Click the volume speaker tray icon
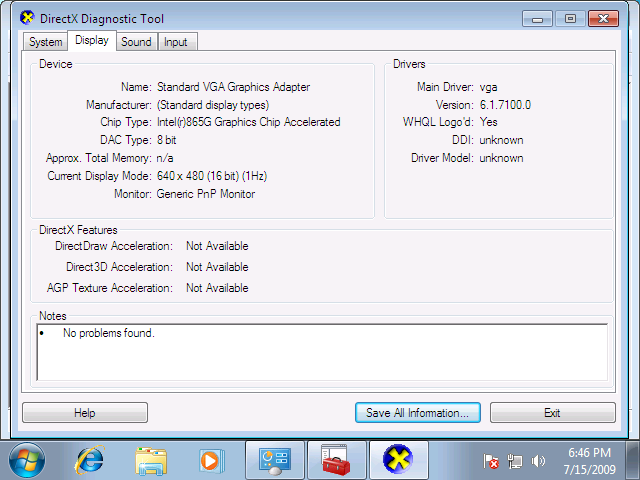This screenshot has height=480, width=640. (x=539, y=461)
